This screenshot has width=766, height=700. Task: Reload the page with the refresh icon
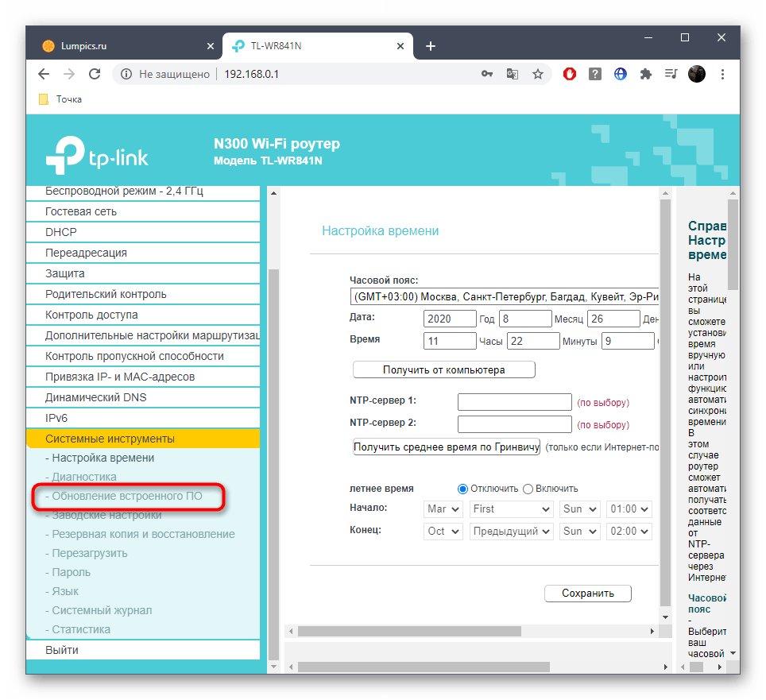95,74
